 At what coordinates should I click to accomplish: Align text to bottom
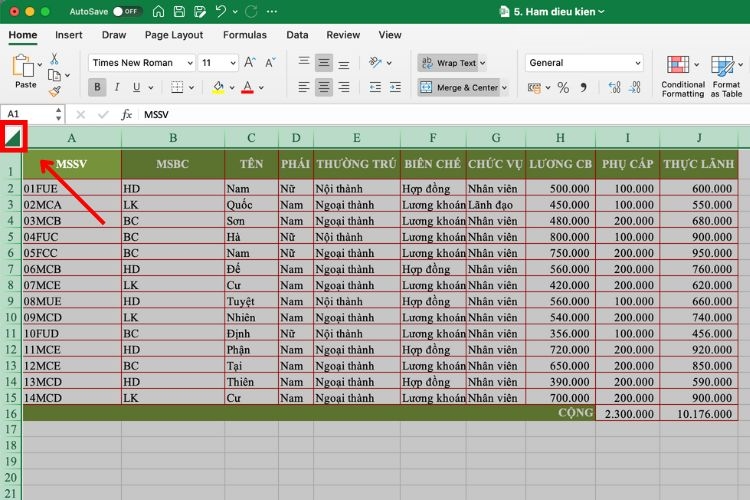(x=343, y=64)
